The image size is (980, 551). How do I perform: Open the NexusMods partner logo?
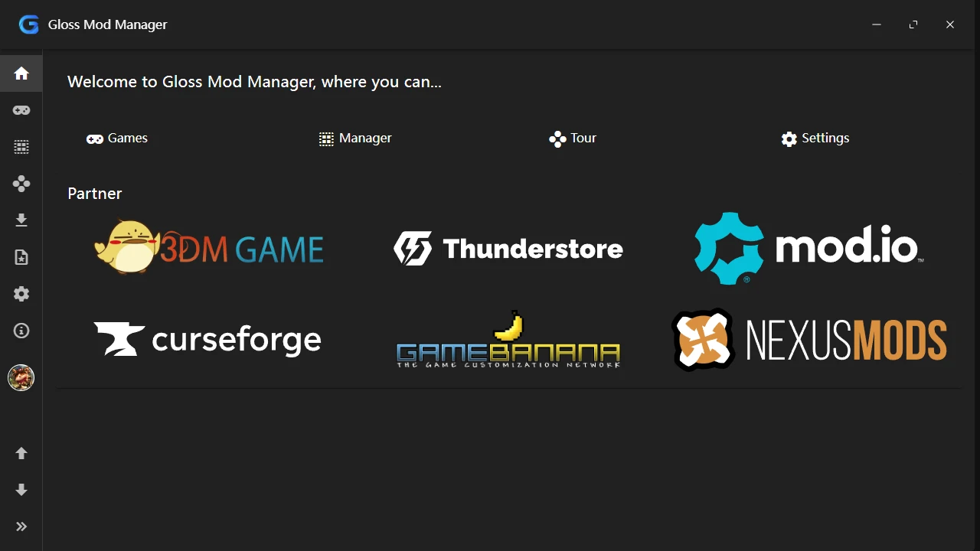[x=808, y=339]
